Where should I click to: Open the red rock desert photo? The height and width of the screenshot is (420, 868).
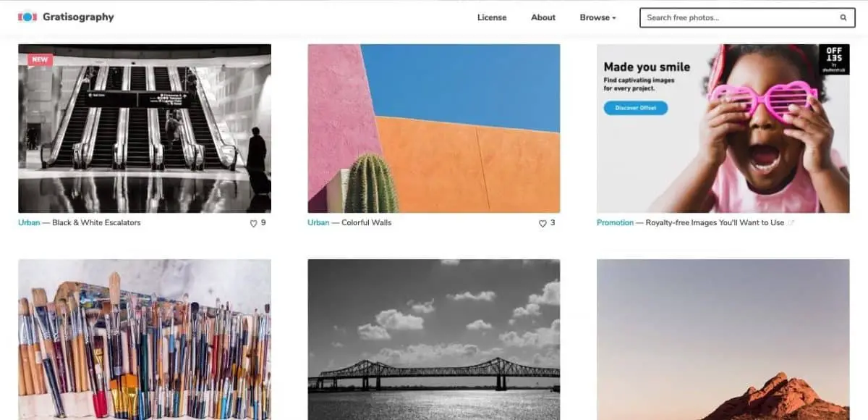[723, 340]
